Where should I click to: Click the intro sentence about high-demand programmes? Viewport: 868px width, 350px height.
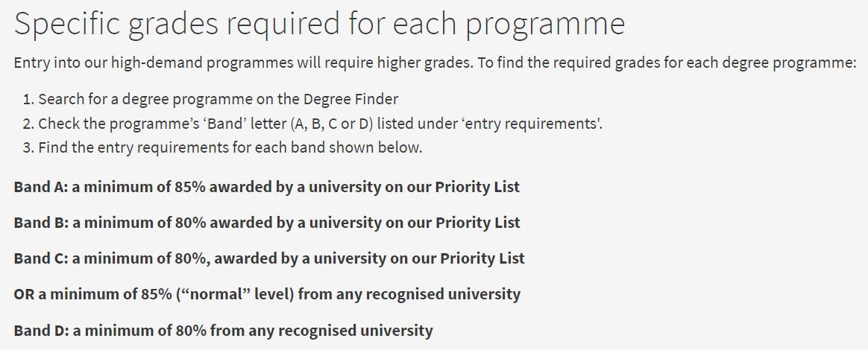(435, 63)
